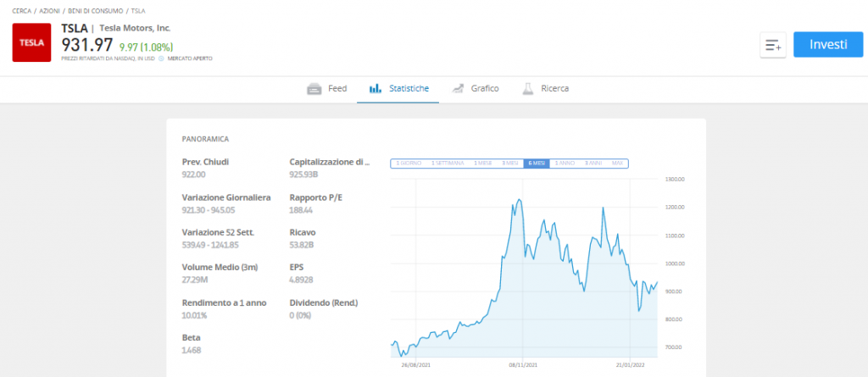
Task: Set chart range to 1 GIORNO
Action: click(x=409, y=164)
